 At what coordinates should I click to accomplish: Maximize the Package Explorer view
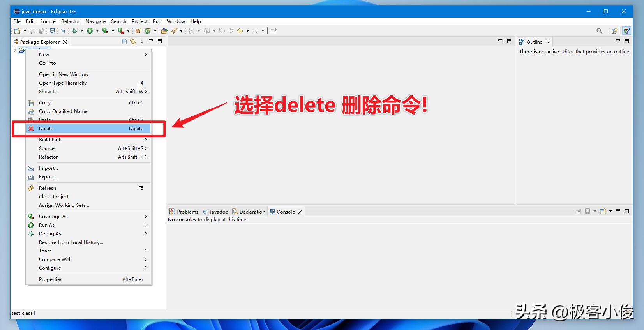click(x=160, y=41)
